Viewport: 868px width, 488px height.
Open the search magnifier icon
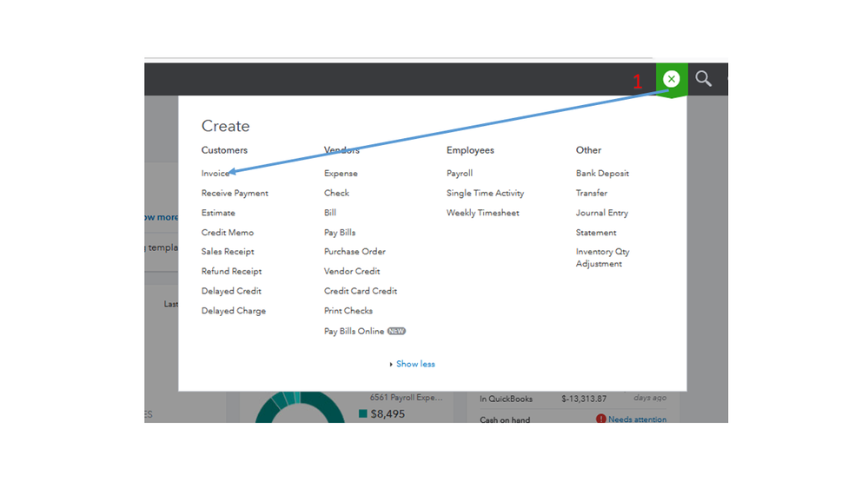704,78
